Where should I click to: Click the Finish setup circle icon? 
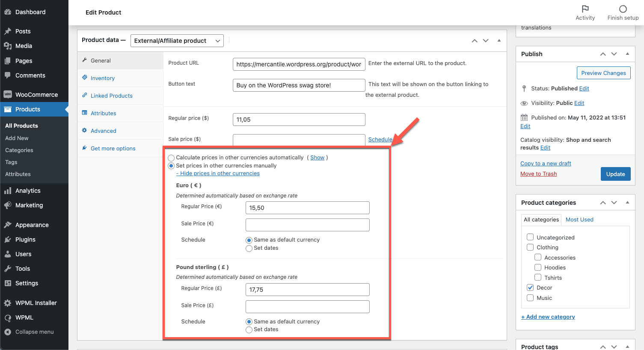623,9
